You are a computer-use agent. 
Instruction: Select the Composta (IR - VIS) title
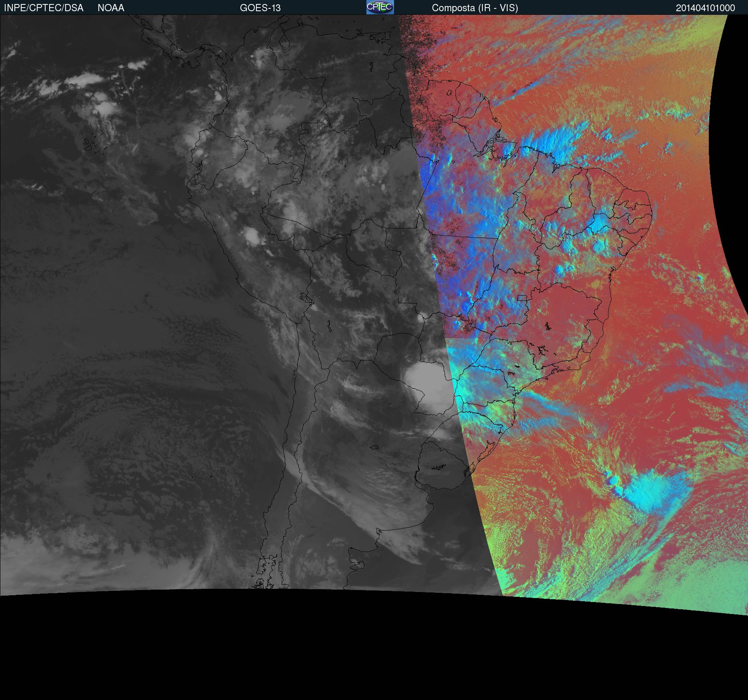pos(475,8)
